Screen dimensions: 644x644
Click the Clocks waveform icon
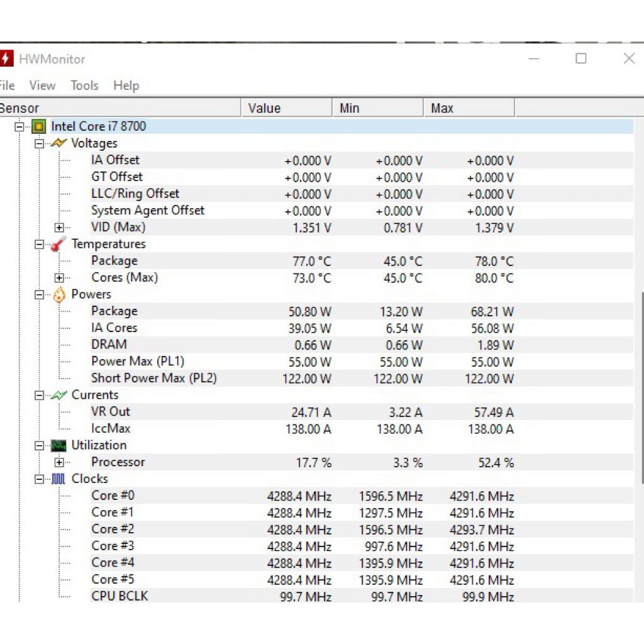[58, 479]
